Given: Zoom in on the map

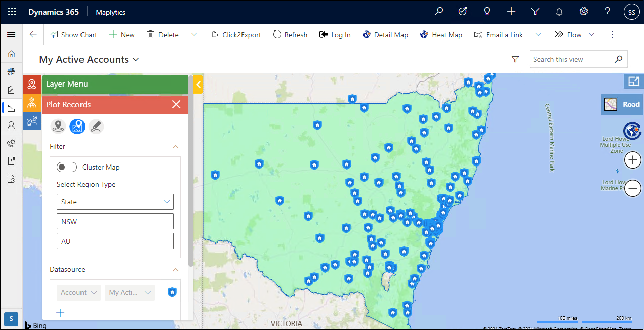Looking at the screenshot, I should [633, 160].
